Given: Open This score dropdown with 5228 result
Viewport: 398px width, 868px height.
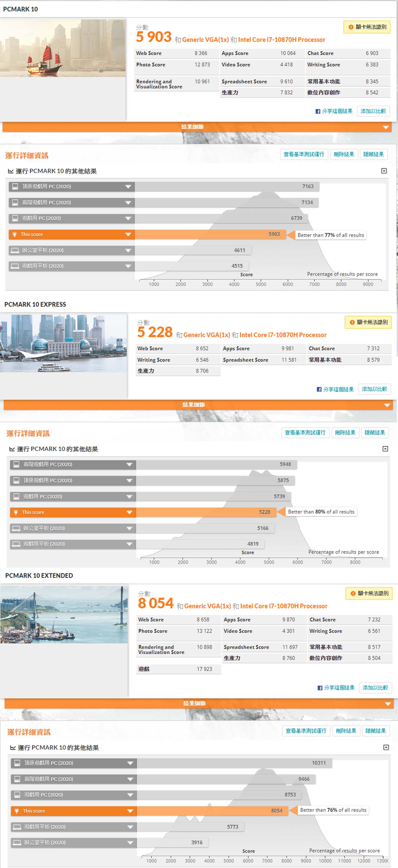Looking at the screenshot, I should click(x=129, y=512).
